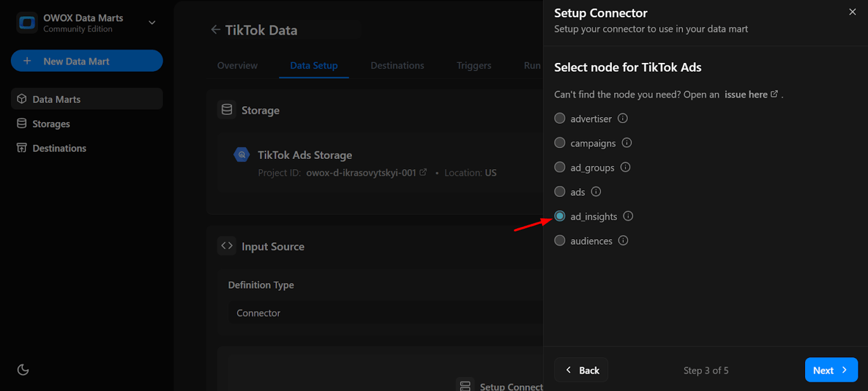This screenshot has width=868, height=391.
Task: Click the Select node for TikTok Ads heading
Action: tap(628, 67)
